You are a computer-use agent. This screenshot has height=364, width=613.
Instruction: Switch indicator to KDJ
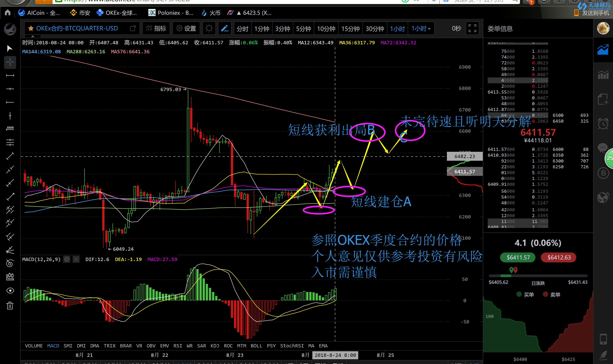[x=215, y=346]
